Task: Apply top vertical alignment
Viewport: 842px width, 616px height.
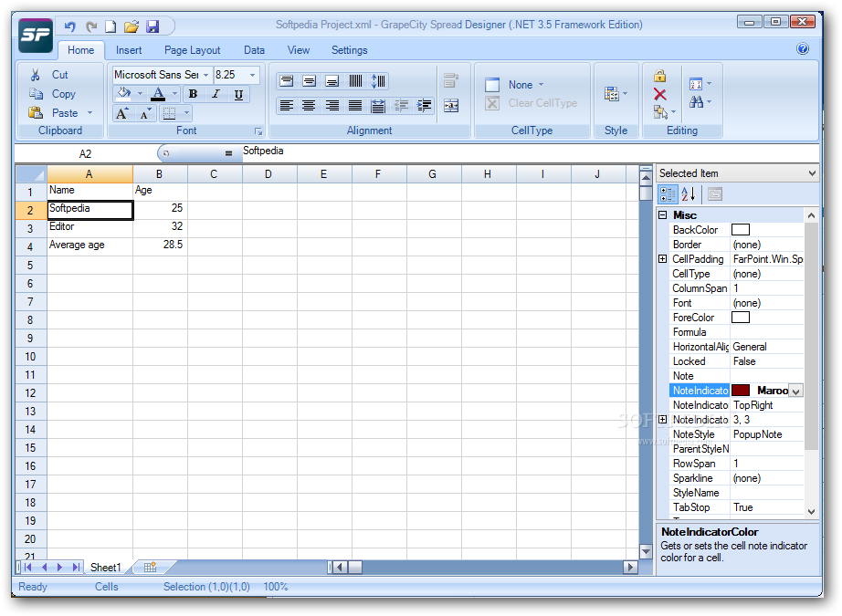Action: tap(287, 81)
